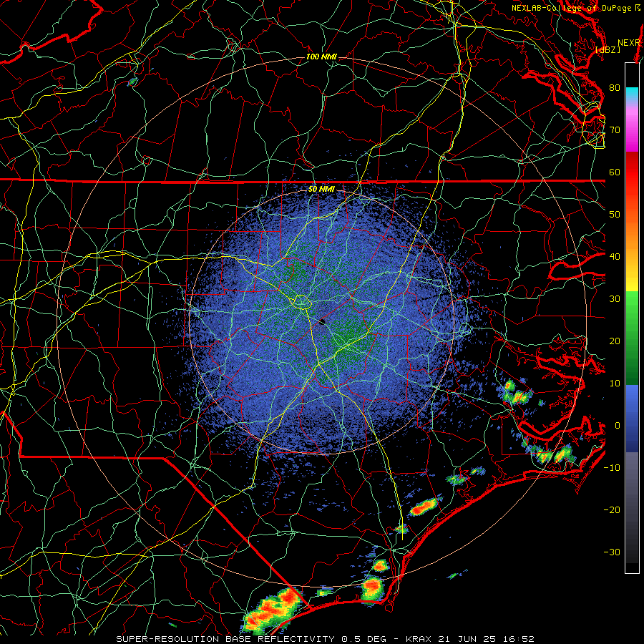Click the black radar site dot at center
The height and width of the screenshot is (644, 644).
point(322,321)
